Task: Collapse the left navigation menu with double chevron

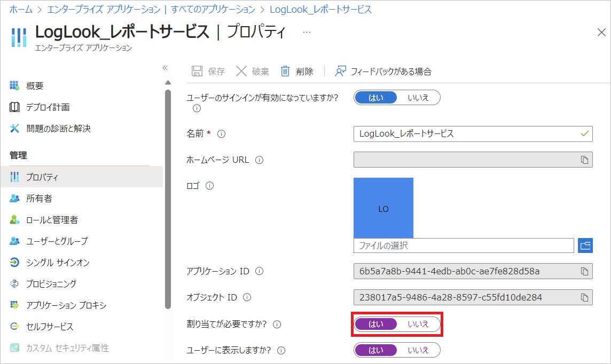Action: click(x=165, y=68)
